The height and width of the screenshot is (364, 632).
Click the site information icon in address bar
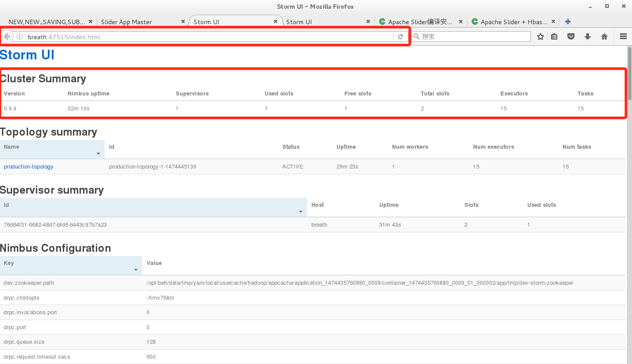tap(20, 37)
